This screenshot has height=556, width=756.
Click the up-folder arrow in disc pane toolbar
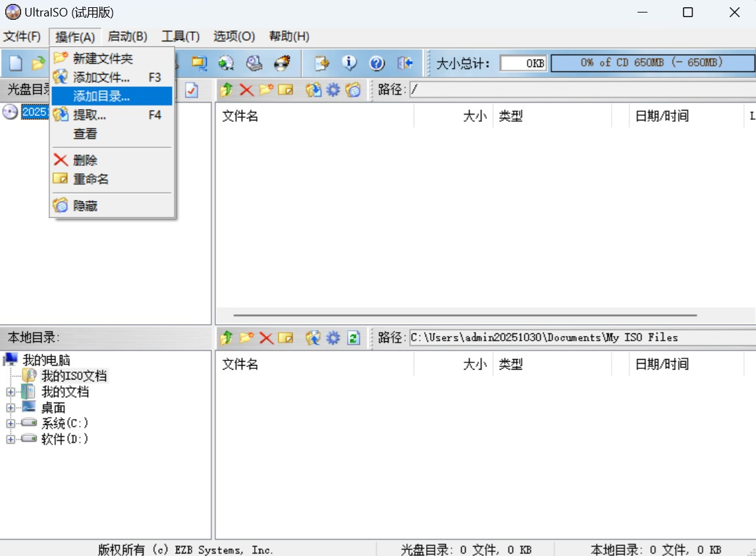(227, 90)
